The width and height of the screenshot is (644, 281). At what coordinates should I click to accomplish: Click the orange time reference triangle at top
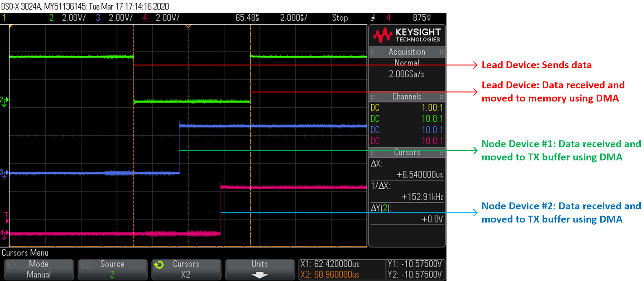point(188,26)
